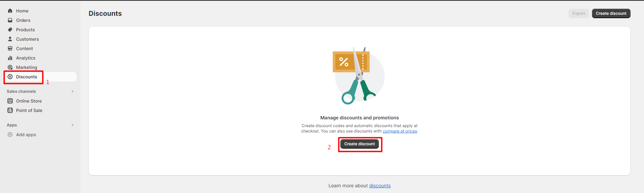Click the Sales channels heading
The height and width of the screenshot is (193, 644).
(x=21, y=91)
